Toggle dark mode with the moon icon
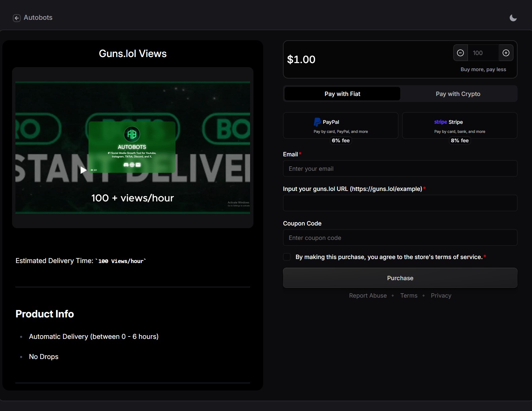The width and height of the screenshot is (532, 411). [513, 18]
